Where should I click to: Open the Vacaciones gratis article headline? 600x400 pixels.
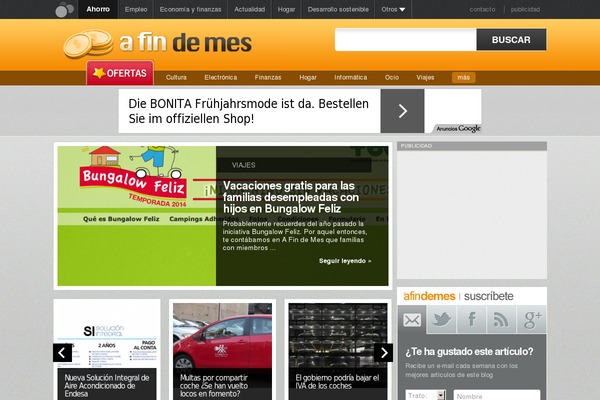[291, 197]
